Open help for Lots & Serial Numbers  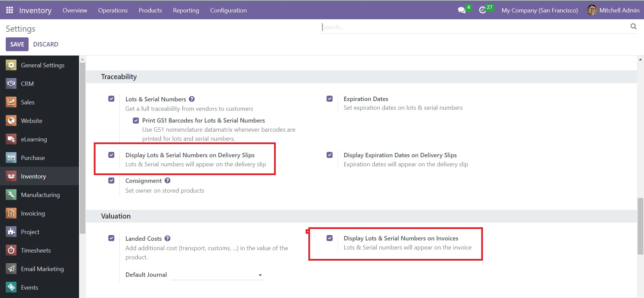(x=192, y=99)
